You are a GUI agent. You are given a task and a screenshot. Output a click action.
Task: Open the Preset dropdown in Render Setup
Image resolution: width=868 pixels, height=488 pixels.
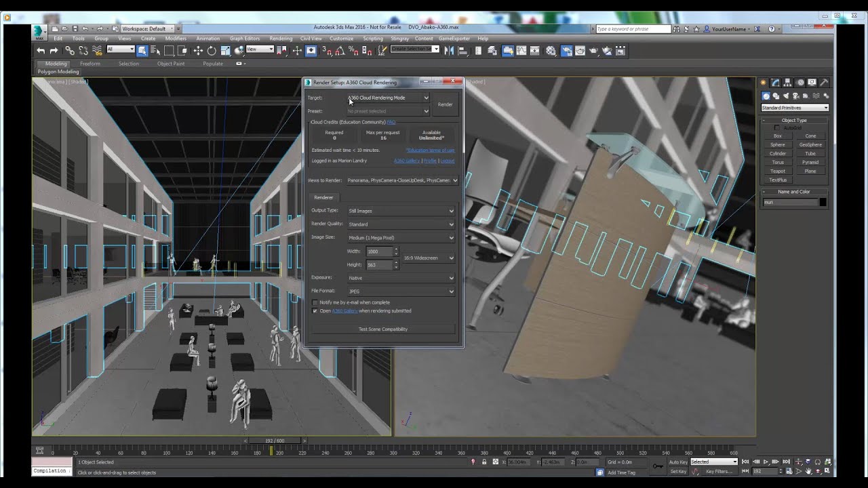(388, 111)
